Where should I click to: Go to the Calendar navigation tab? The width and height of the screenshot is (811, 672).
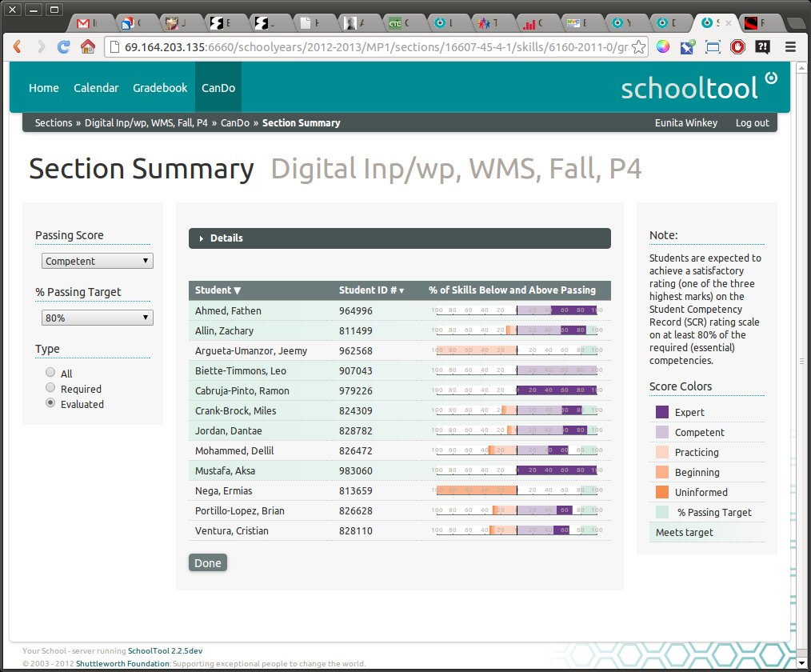tap(96, 88)
